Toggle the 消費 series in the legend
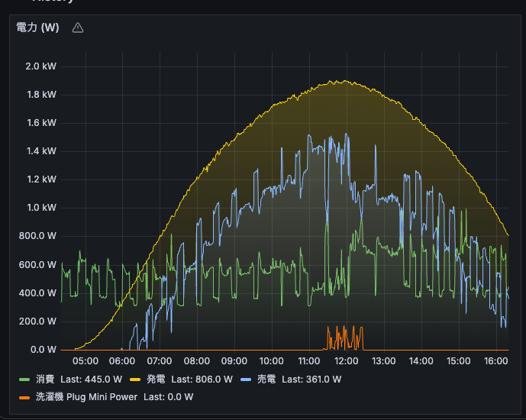526x420 pixels. pos(46,379)
